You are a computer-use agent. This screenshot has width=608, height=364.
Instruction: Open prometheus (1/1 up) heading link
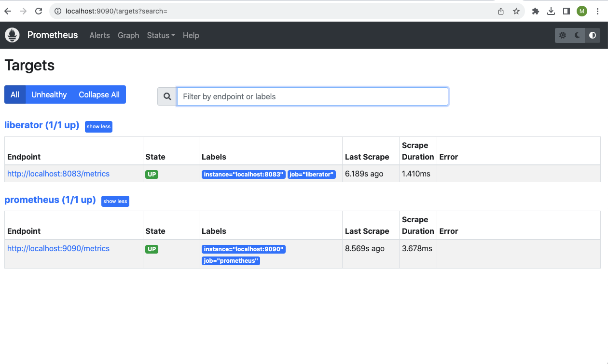[x=50, y=200]
